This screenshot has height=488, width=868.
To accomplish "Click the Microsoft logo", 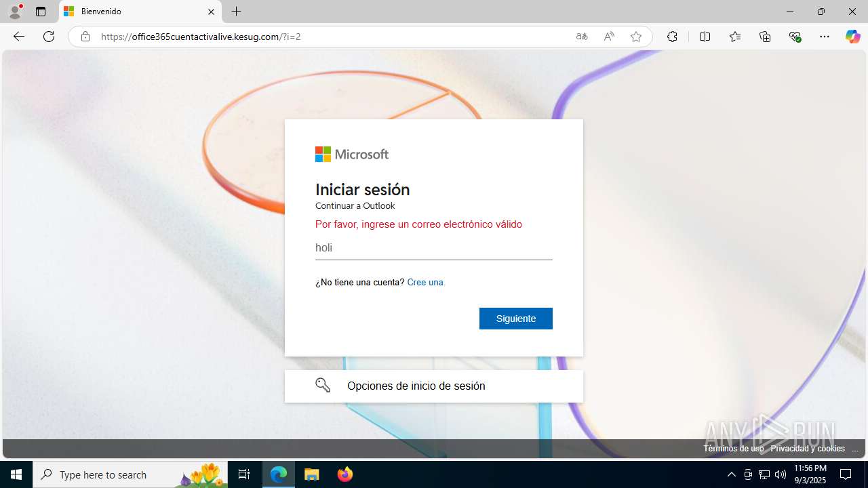I will tap(352, 155).
